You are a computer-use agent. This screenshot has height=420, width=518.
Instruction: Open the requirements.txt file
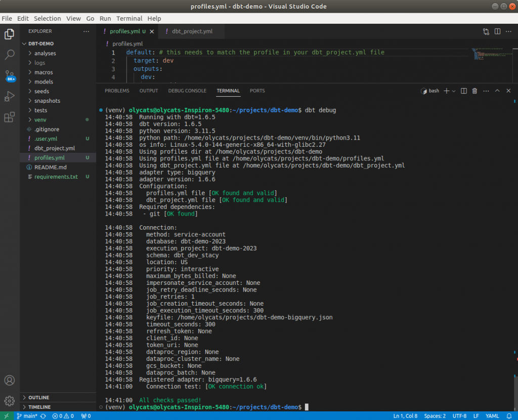(58, 177)
